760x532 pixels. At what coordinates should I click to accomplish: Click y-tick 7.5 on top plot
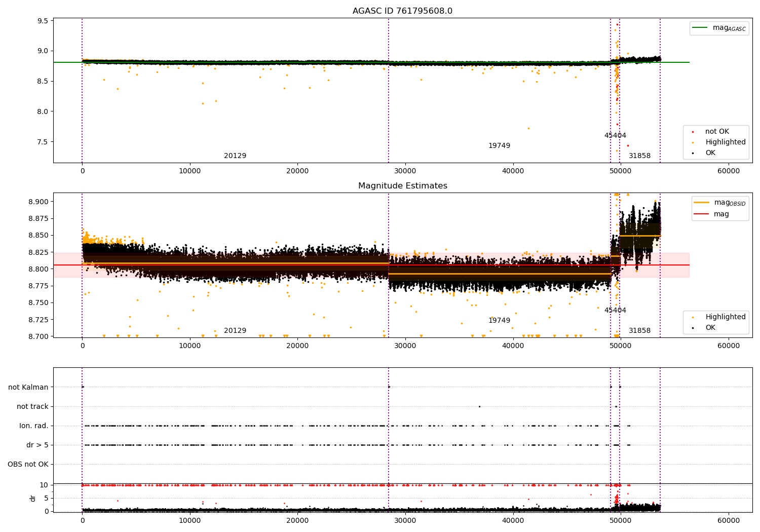[43, 142]
